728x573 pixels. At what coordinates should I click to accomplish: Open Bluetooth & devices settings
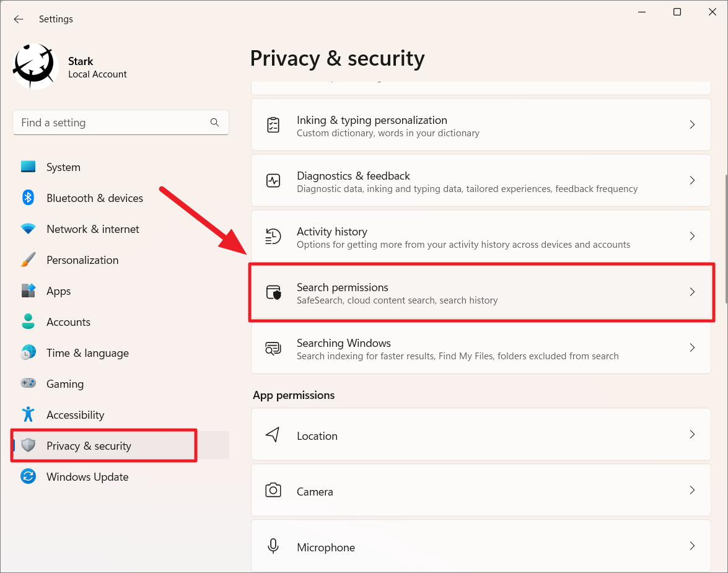coord(29,198)
